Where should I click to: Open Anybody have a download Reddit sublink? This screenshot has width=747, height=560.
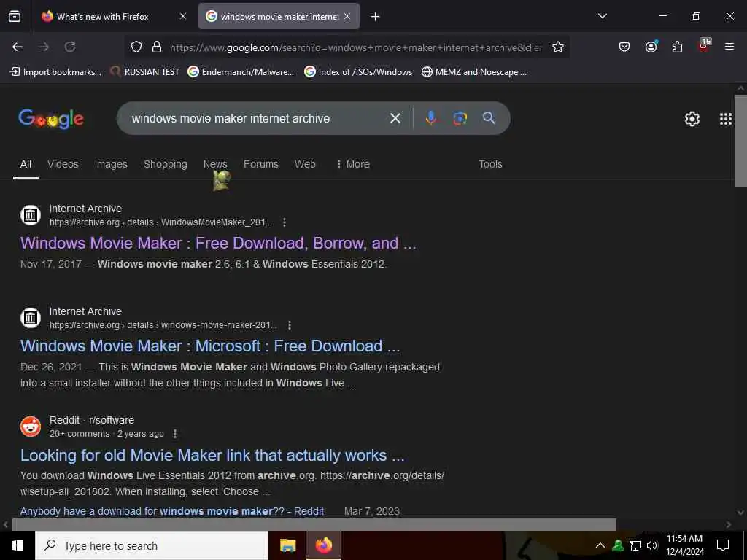(172, 511)
